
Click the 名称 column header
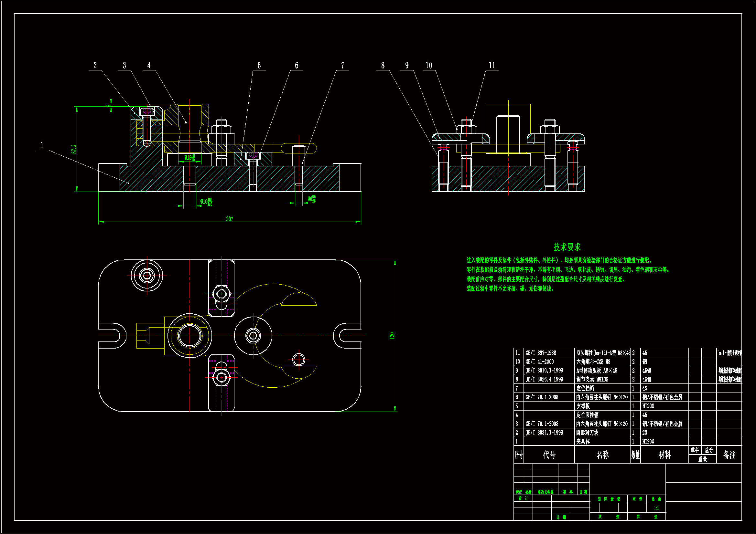602,455
